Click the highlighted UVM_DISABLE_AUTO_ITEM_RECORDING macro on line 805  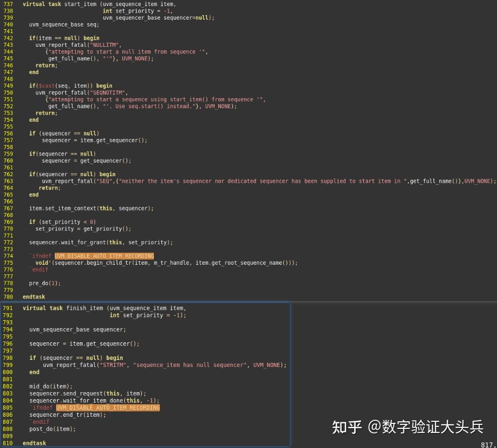pyautogui.click(x=107, y=408)
